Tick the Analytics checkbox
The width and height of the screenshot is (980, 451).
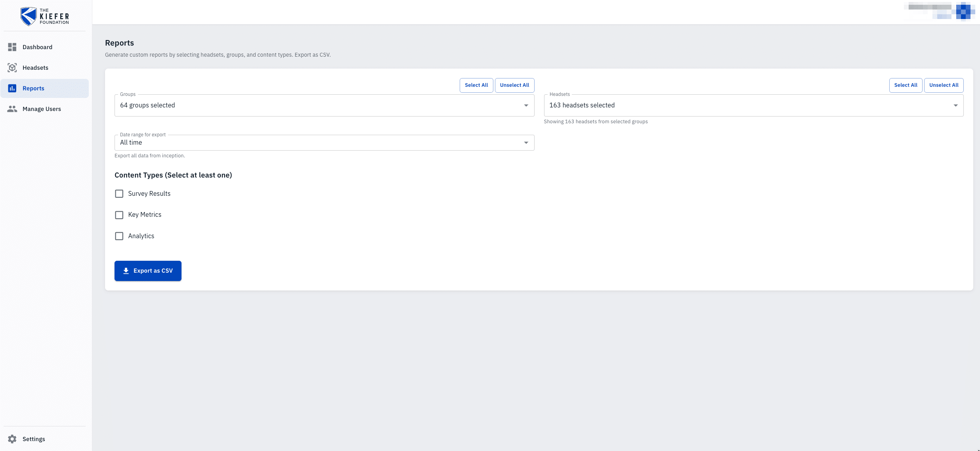(119, 236)
